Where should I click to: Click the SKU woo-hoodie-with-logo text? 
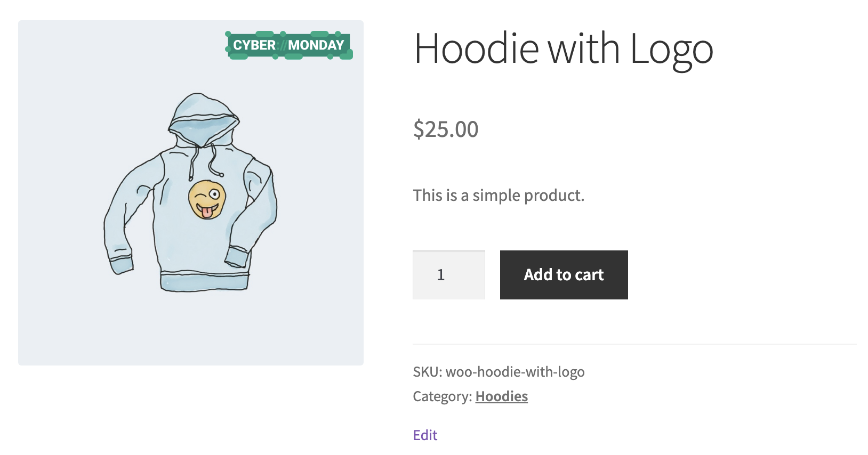pyautogui.click(x=499, y=371)
